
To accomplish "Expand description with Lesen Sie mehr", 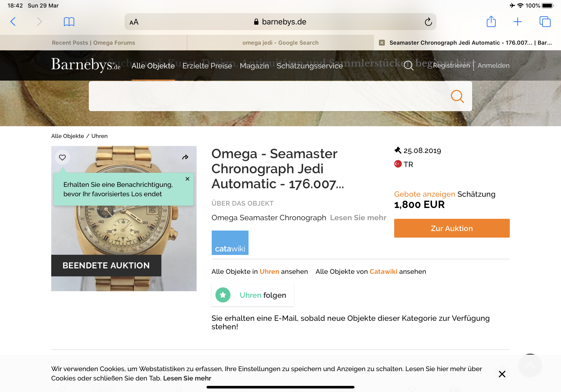I will 358,218.
